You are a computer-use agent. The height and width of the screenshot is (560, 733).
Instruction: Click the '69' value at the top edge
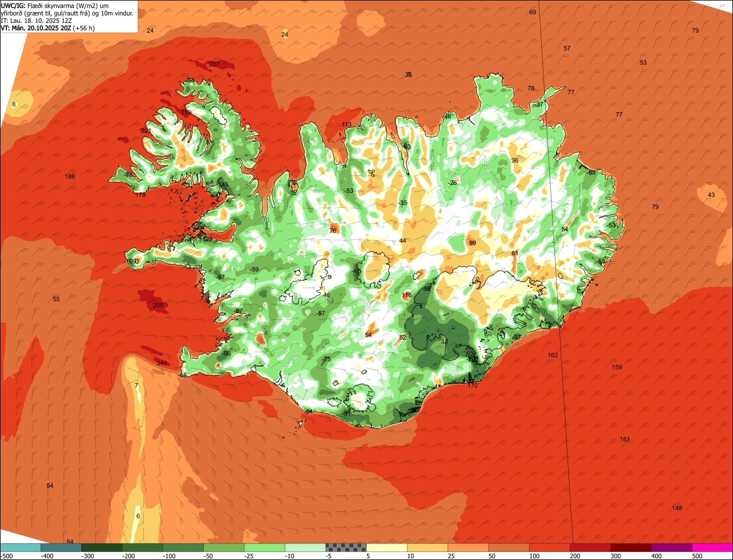533,12
